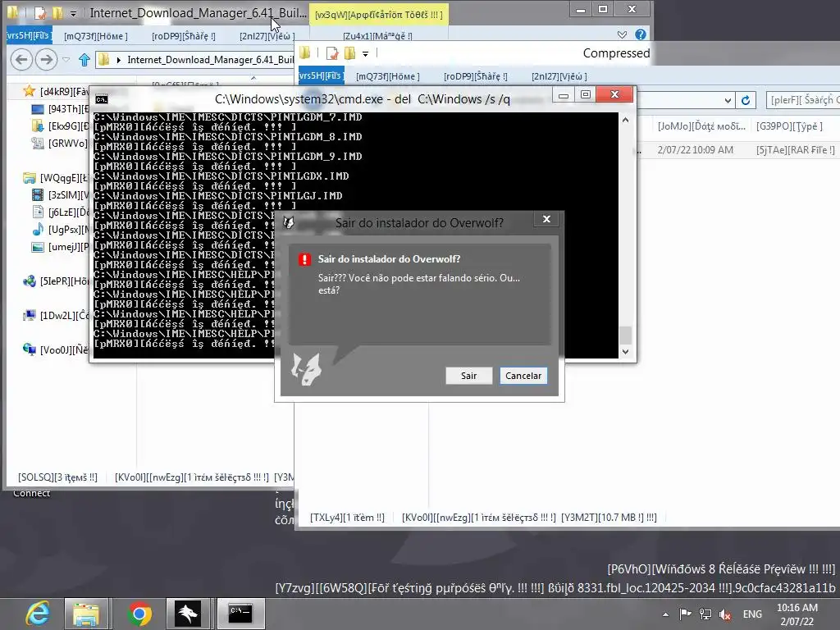Viewport: 840px width, 630px height.
Task: Sort by Type column header
Action: tap(789, 126)
